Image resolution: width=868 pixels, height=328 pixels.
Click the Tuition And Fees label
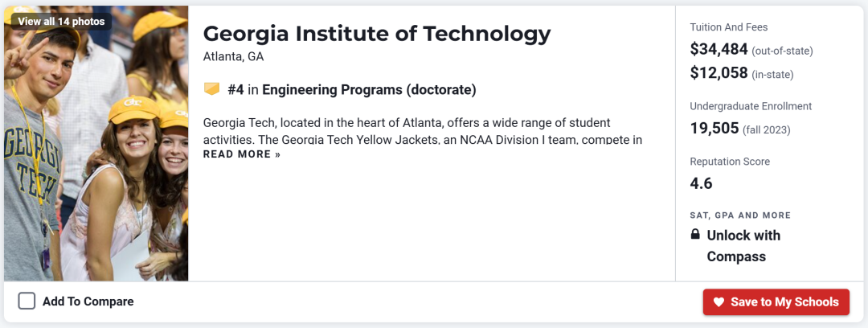pos(727,27)
